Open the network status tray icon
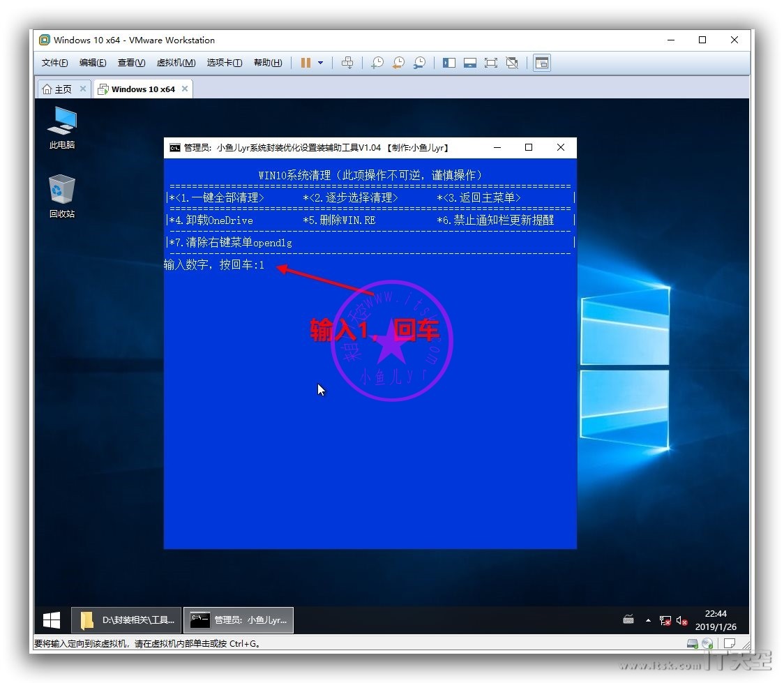 [665, 621]
